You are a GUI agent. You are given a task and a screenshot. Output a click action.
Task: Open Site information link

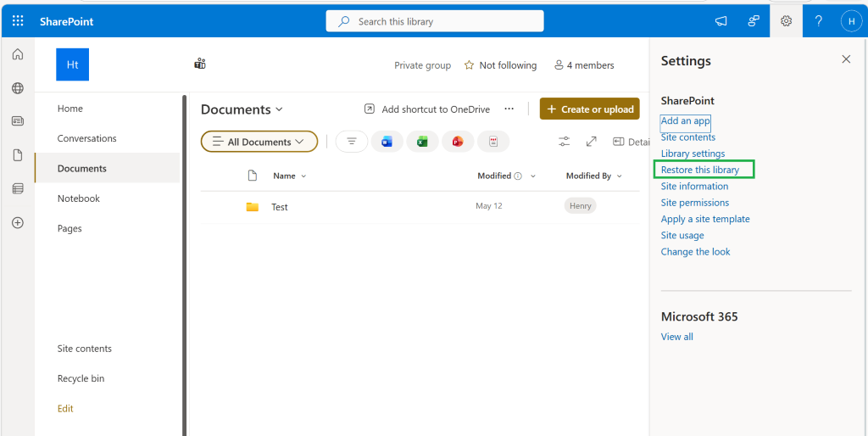(x=695, y=186)
